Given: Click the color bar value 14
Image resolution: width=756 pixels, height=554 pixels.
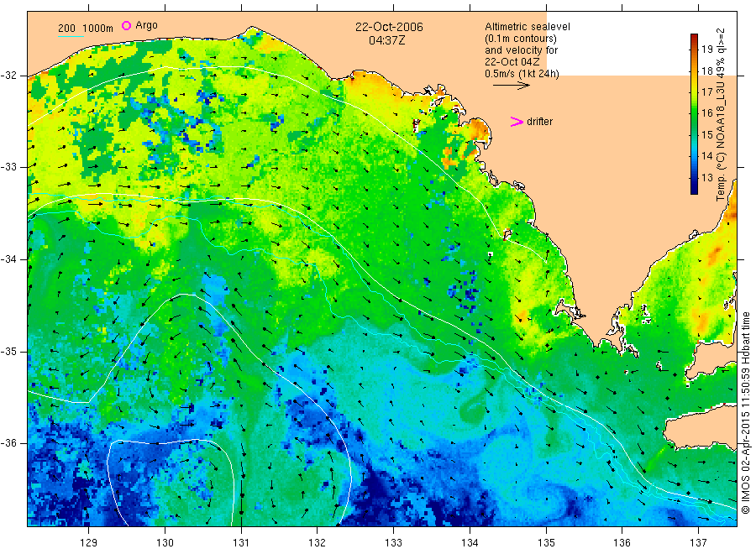Looking at the screenshot, I should coord(706,155).
